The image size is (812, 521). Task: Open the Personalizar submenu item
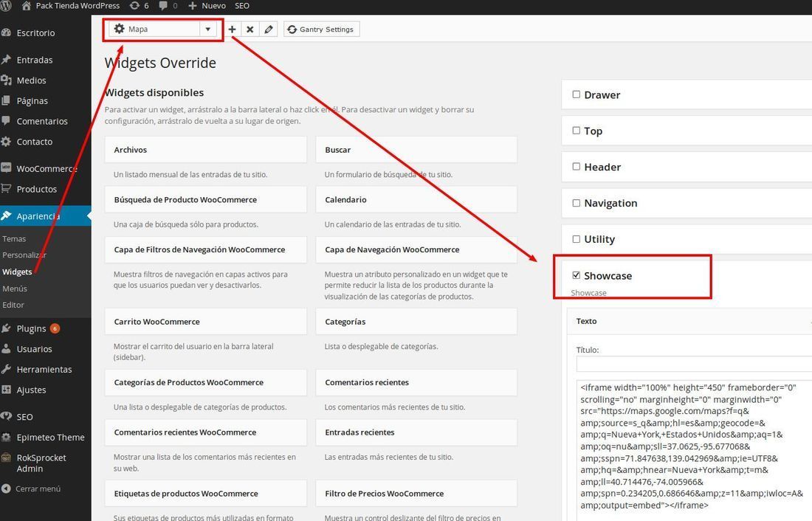point(24,255)
